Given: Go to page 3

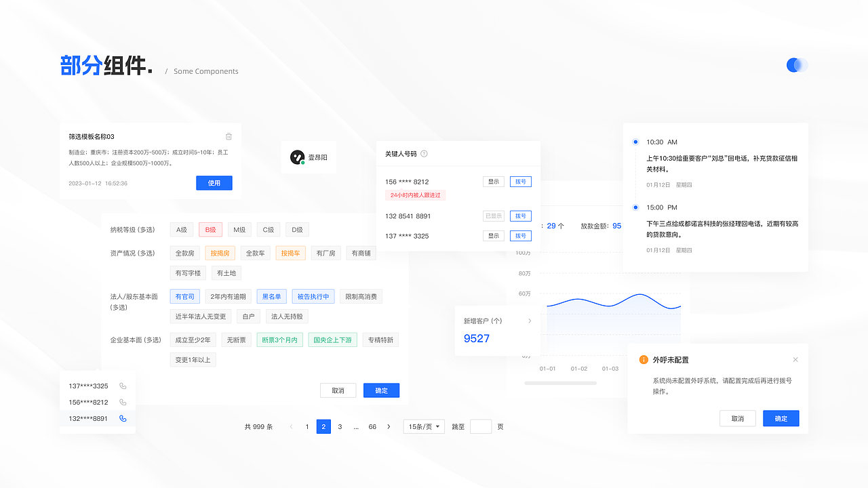Looking at the screenshot, I should [340, 426].
